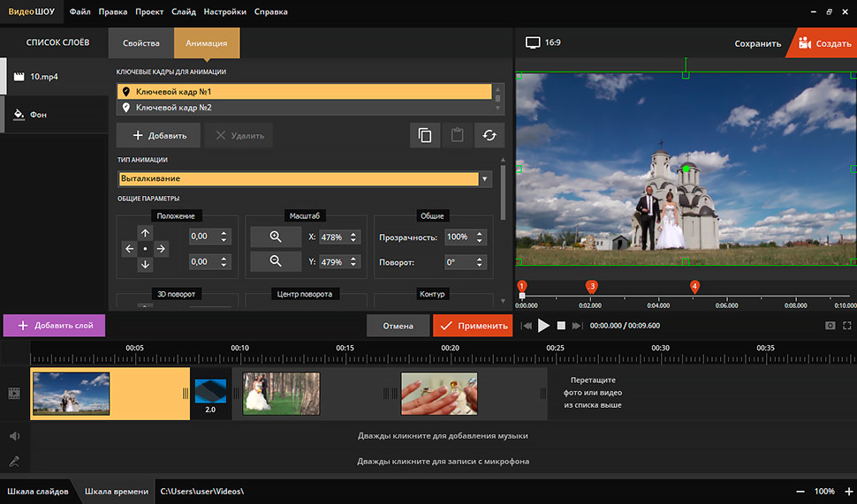Screen dimensions: 857x504
Task: Zoom out scale with magnifier minus icon
Action: (276, 261)
